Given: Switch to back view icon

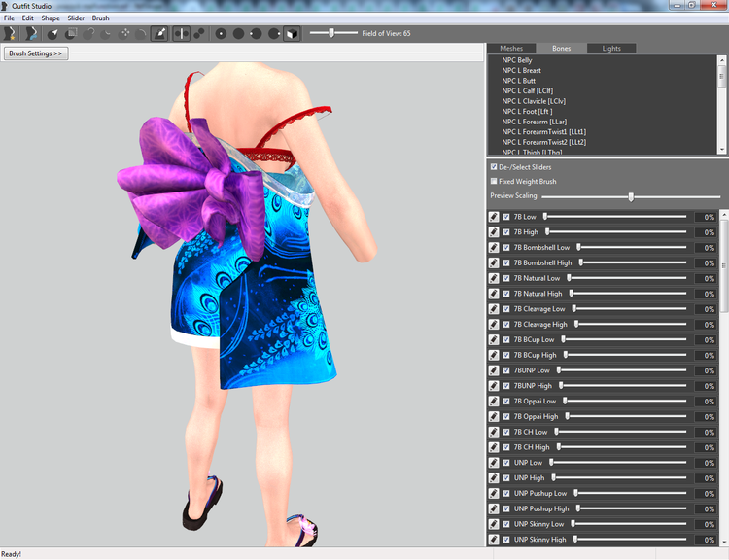Looking at the screenshot, I should [238, 33].
